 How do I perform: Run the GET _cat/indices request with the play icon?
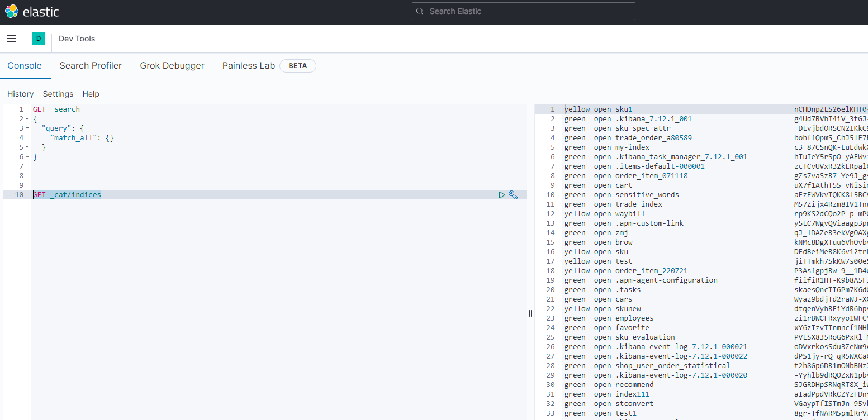502,195
